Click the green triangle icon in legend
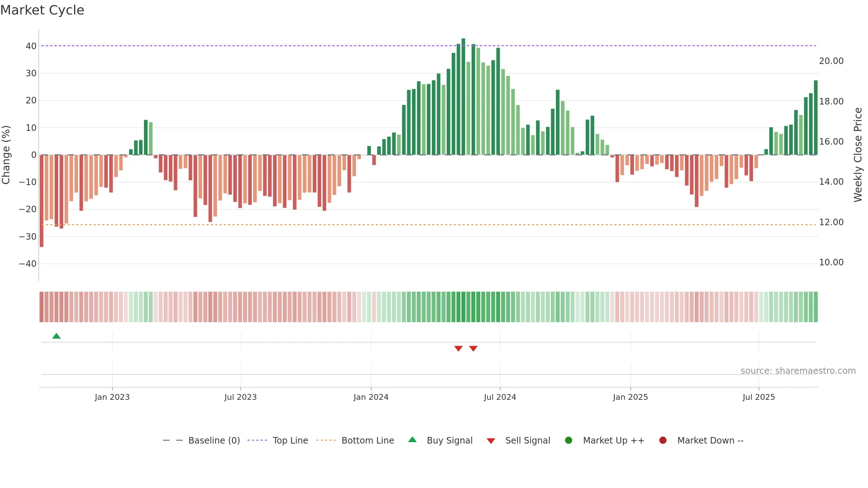Image resolution: width=868 pixels, height=488 pixels. coord(412,440)
